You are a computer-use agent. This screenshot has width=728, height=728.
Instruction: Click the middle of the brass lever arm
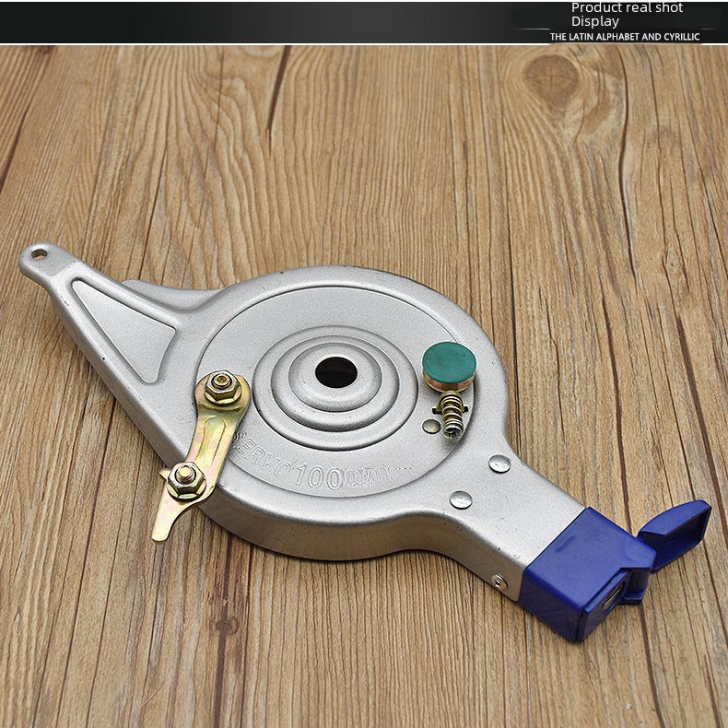(211, 440)
